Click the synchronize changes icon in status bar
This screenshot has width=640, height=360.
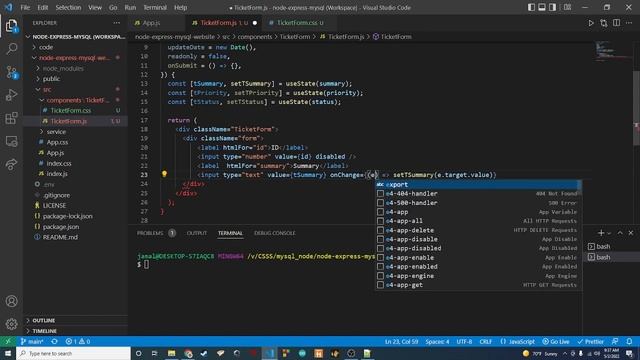[x=54, y=342]
